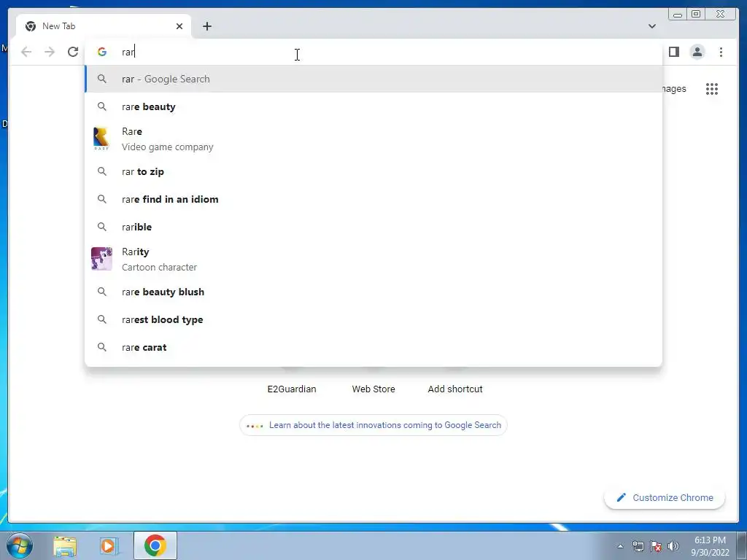747x560 pixels.
Task: Select 'rarest blood type' suggestion
Action: click(373, 319)
